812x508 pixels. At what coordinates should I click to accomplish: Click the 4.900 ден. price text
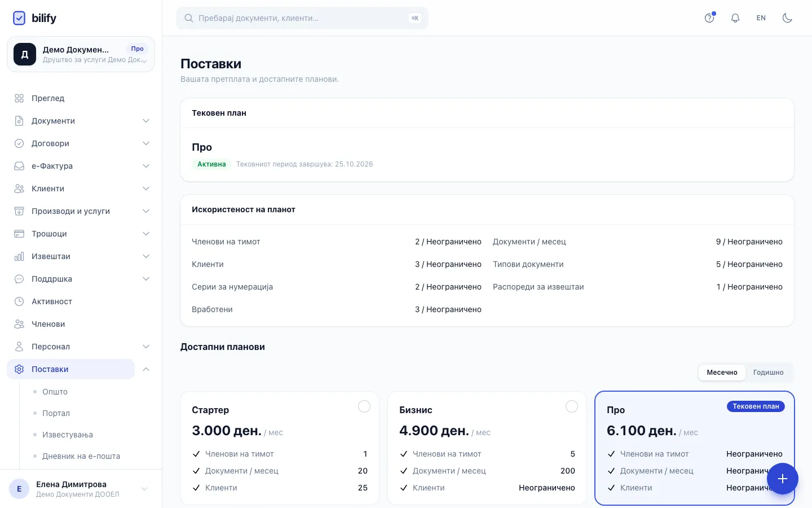click(434, 431)
